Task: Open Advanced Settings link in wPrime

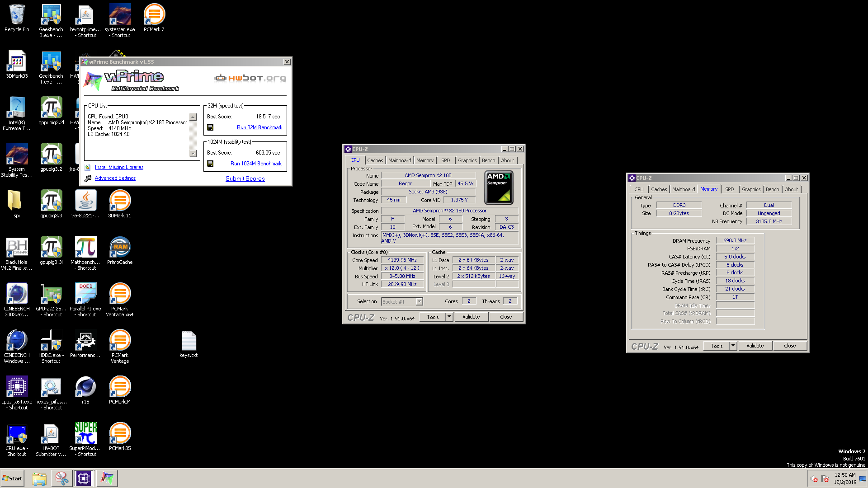Action: point(115,178)
